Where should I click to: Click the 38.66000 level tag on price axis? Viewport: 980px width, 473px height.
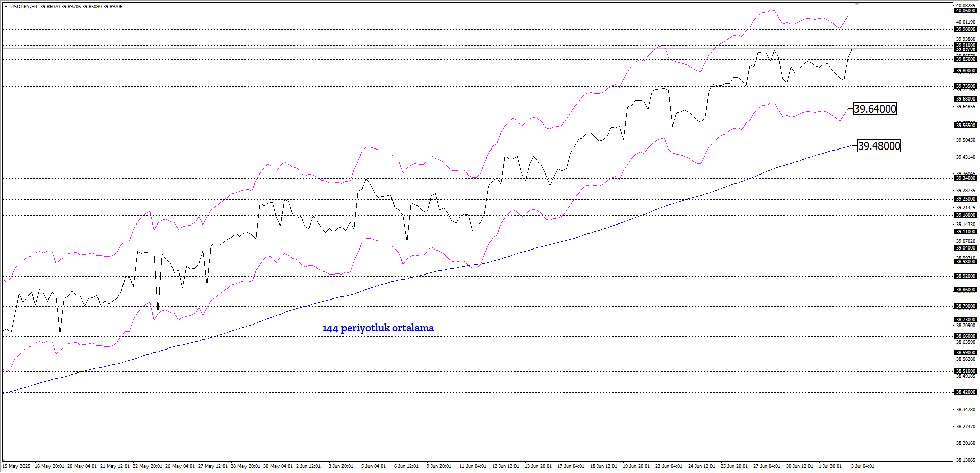tap(966, 336)
